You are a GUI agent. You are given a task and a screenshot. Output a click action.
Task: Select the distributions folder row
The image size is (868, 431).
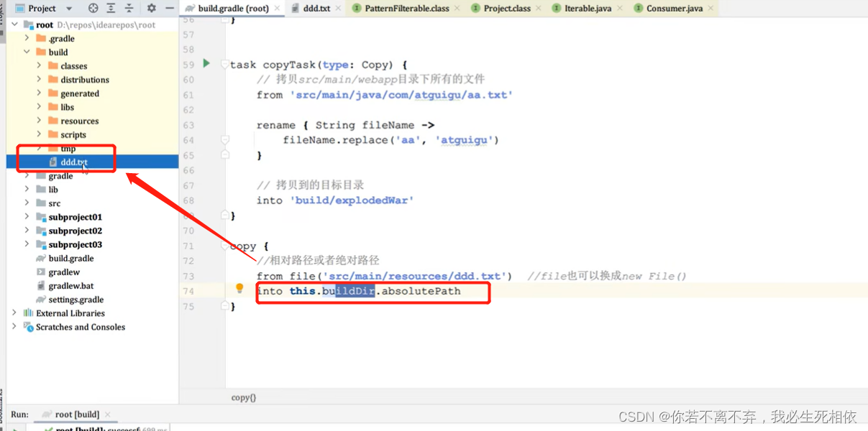(92, 79)
